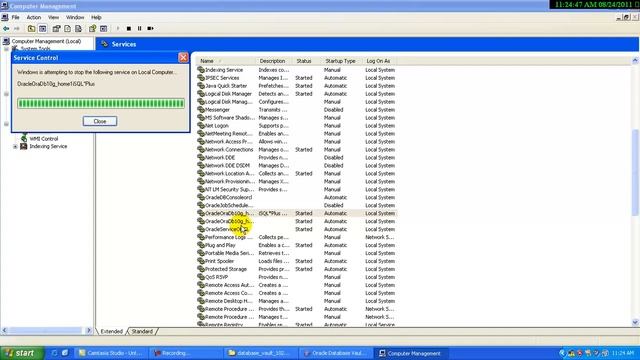Click the left arrow of console tree scrollbar
Image resolution: width=640 pixels, height=360 pixels.
pos(4,331)
